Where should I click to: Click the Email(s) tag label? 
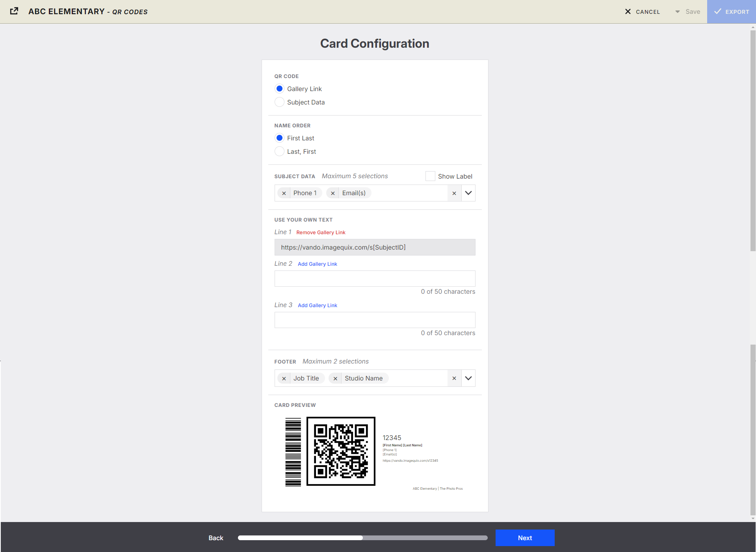tap(354, 193)
